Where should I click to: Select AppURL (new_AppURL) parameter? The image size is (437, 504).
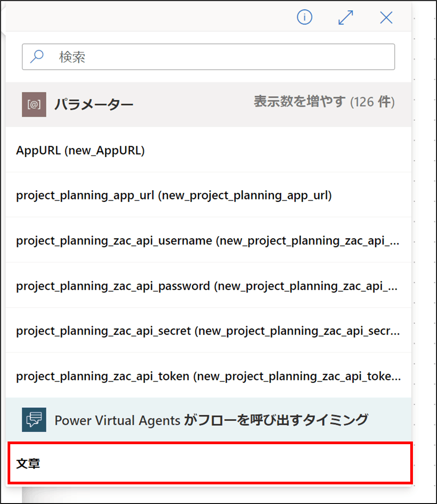point(208,150)
